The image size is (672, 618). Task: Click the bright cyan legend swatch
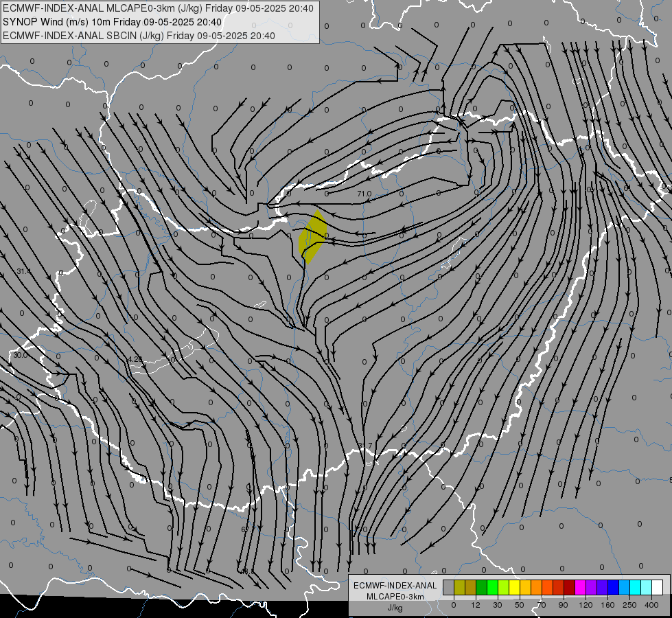coord(636,587)
